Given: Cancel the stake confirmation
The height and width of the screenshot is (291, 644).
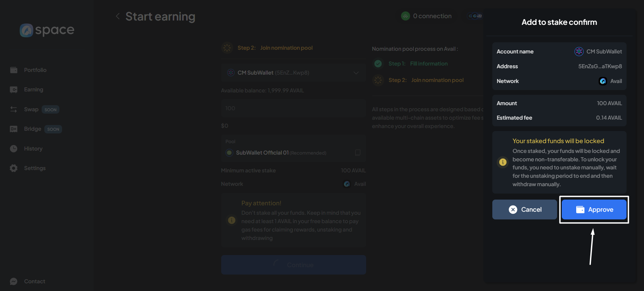Looking at the screenshot, I should 524,209.
